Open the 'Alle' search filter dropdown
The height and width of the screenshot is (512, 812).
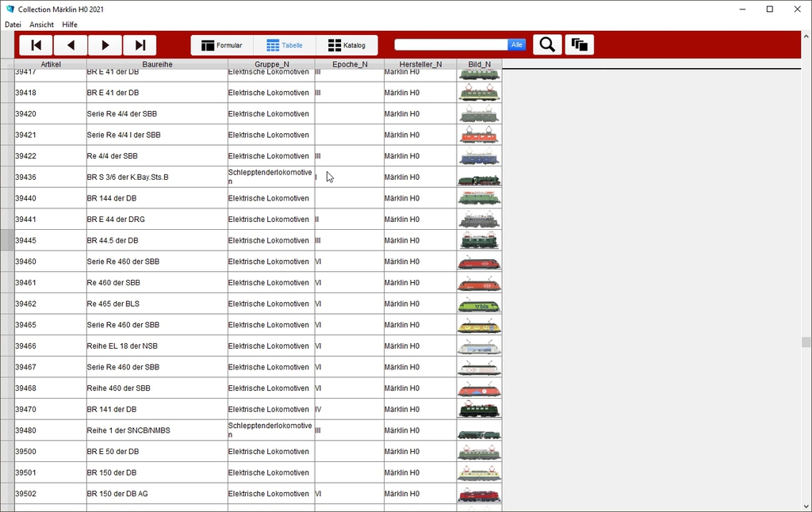(x=517, y=45)
